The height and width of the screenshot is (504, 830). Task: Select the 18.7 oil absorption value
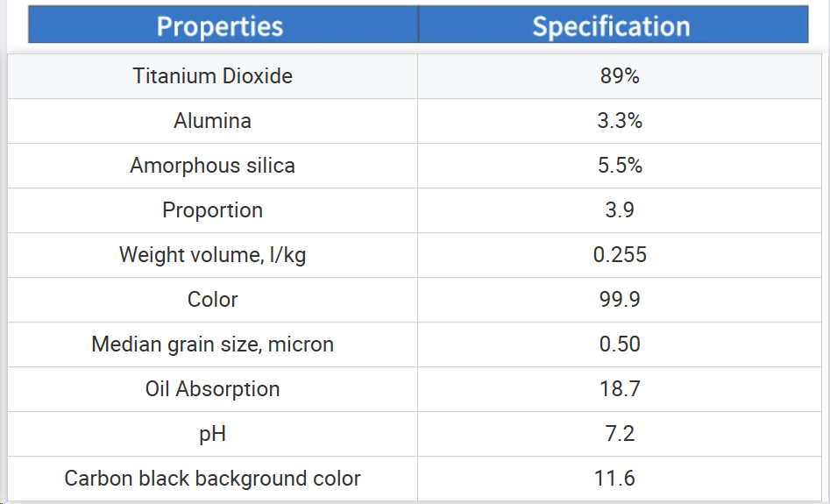tap(620, 390)
